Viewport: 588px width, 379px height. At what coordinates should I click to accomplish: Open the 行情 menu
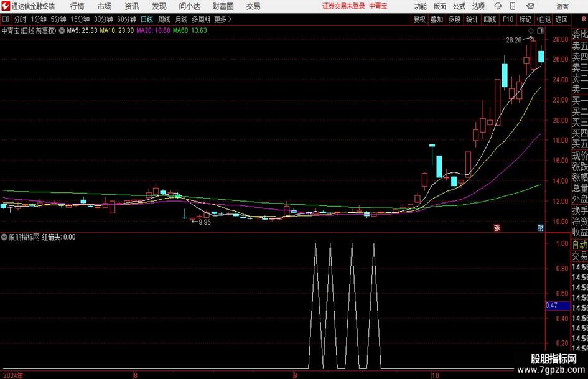[x=77, y=6]
